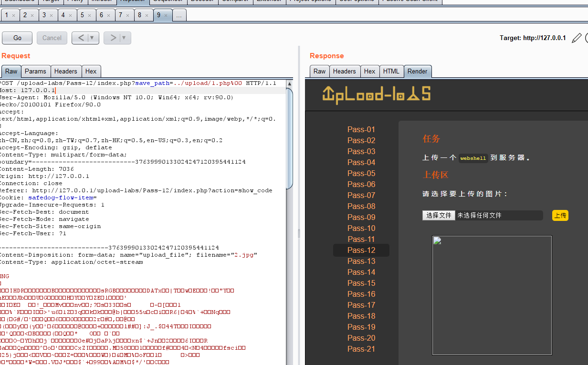The image size is (588, 365).
Task: Click the broken image thumbnail preview
Action: click(492, 295)
